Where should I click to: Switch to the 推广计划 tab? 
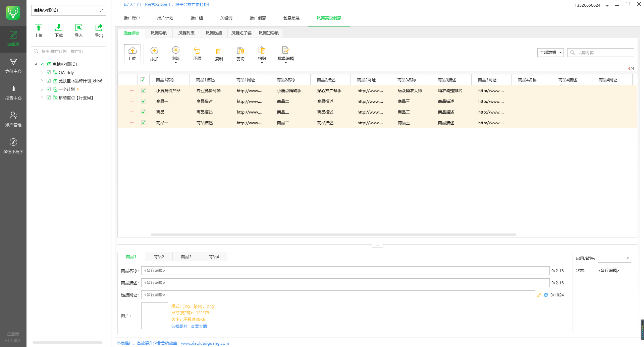(165, 18)
